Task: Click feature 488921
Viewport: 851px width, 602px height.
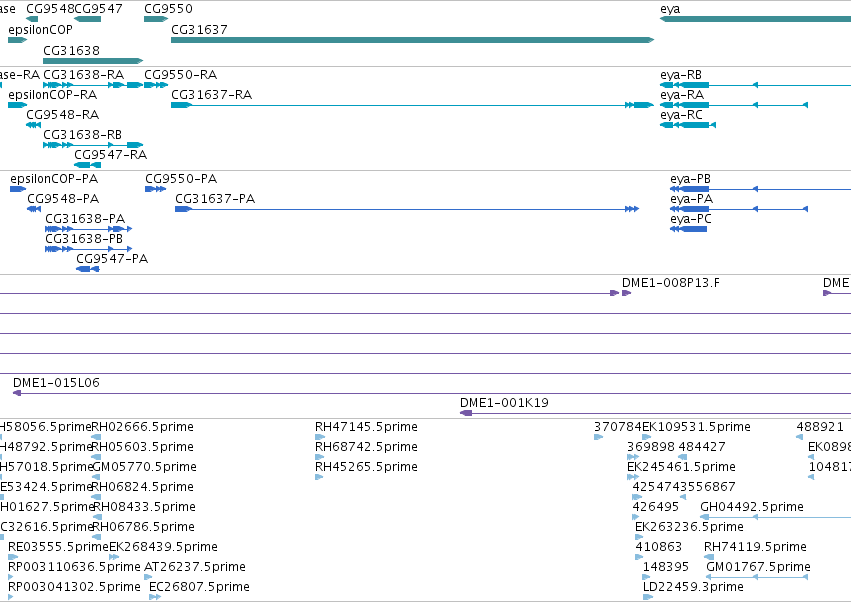Action: (x=799, y=437)
